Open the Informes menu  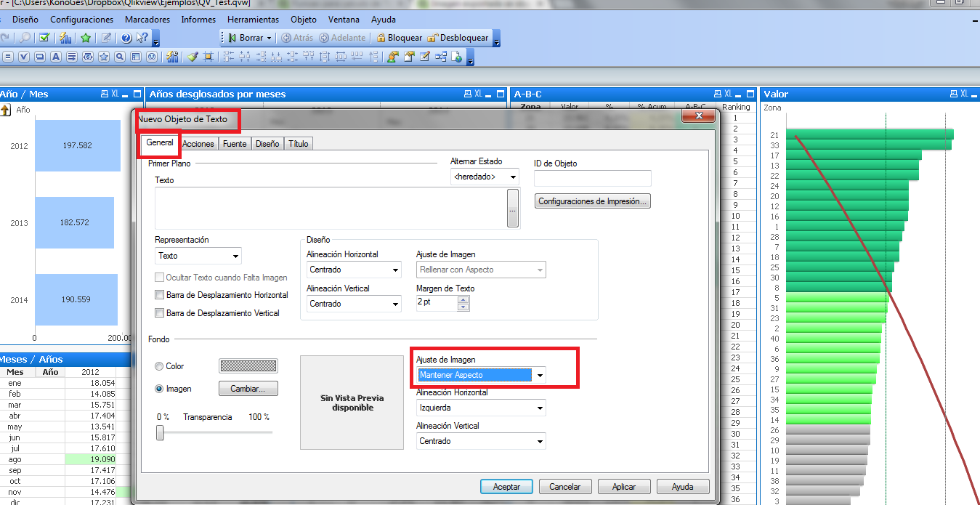[x=198, y=20]
